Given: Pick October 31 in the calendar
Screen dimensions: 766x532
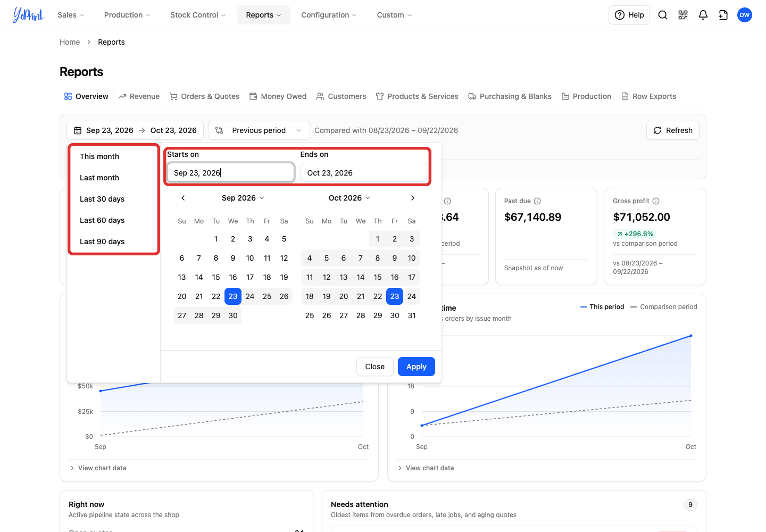Looking at the screenshot, I should point(412,315).
